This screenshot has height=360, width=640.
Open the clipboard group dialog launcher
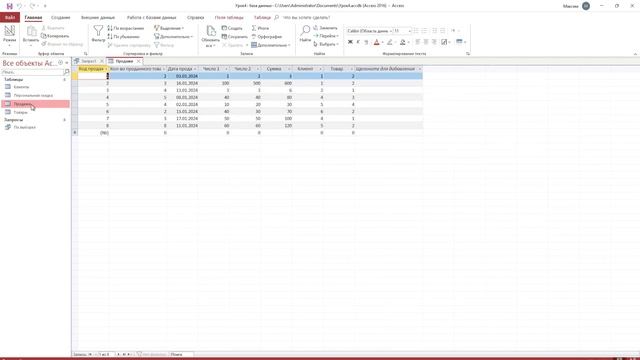point(86,54)
